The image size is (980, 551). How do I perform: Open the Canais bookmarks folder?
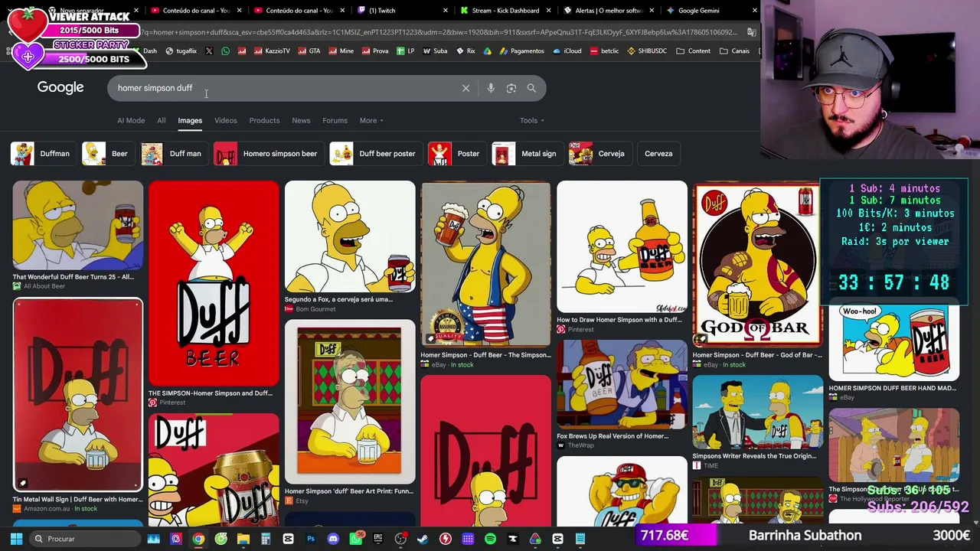pyautogui.click(x=734, y=51)
